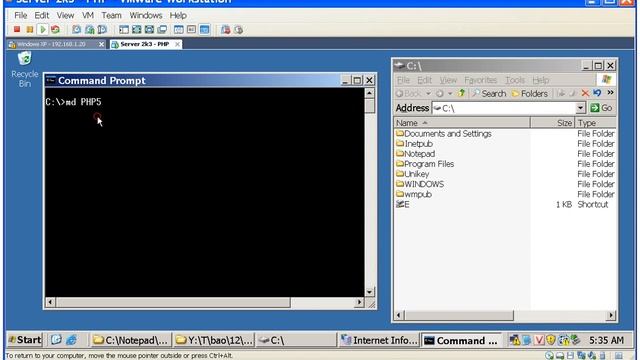Viewport: 640px width, 360px height.
Task: Click the Revert to snapshot toolbar icon
Action: pyautogui.click(x=89, y=29)
